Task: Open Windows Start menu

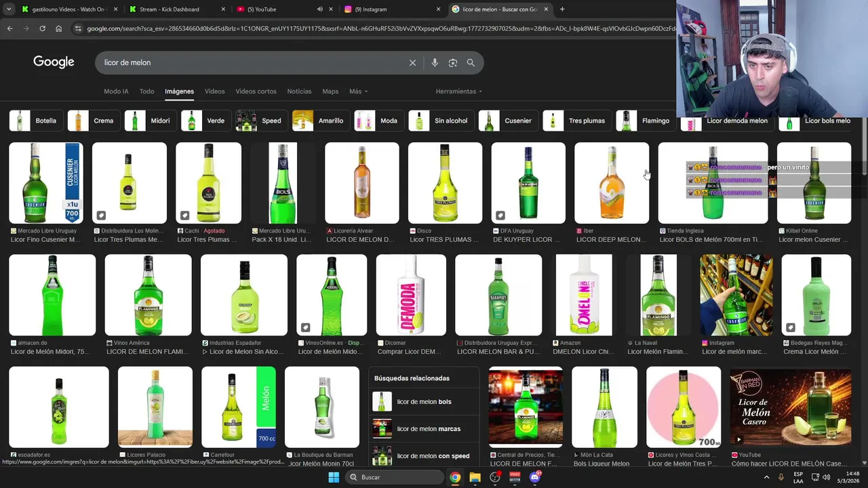Action: pyautogui.click(x=334, y=477)
